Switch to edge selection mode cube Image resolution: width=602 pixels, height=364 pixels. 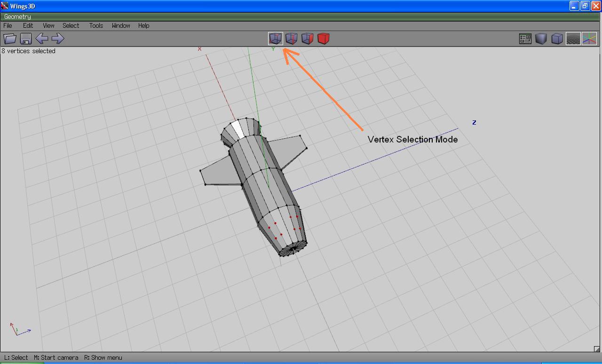click(292, 39)
